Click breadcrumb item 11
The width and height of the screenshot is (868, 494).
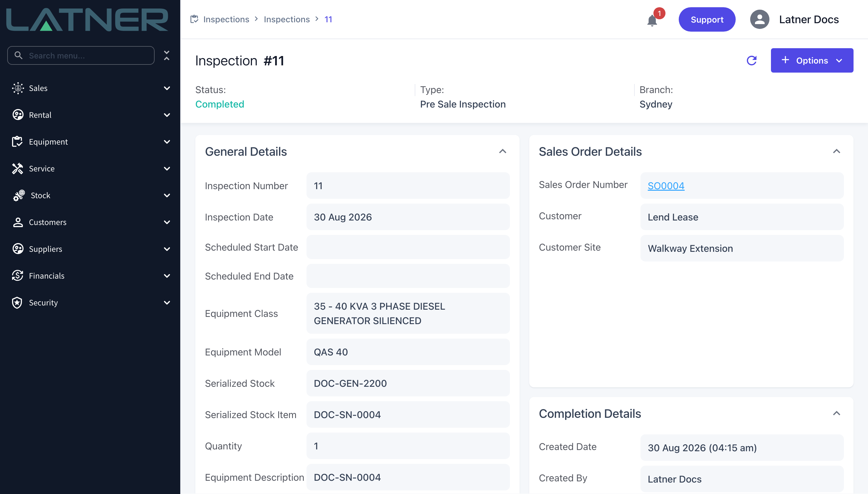coord(328,19)
